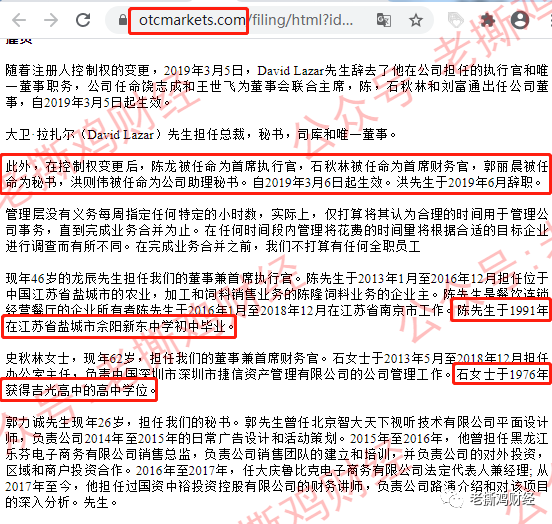The height and width of the screenshot is (524, 552).
Task: Click paragraph starting '管理层没有义务每周指定'
Action: click(x=277, y=230)
